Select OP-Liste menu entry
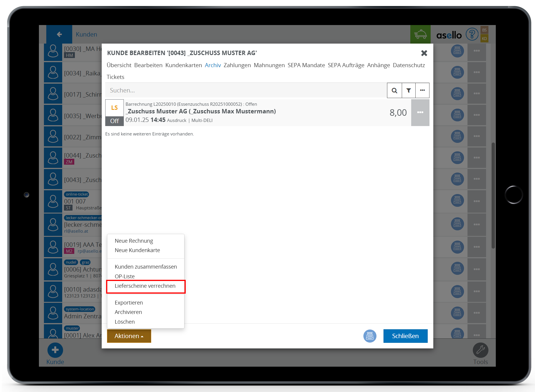Image resolution: width=535 pixels, height=392 pixels. tap(125, 276)
